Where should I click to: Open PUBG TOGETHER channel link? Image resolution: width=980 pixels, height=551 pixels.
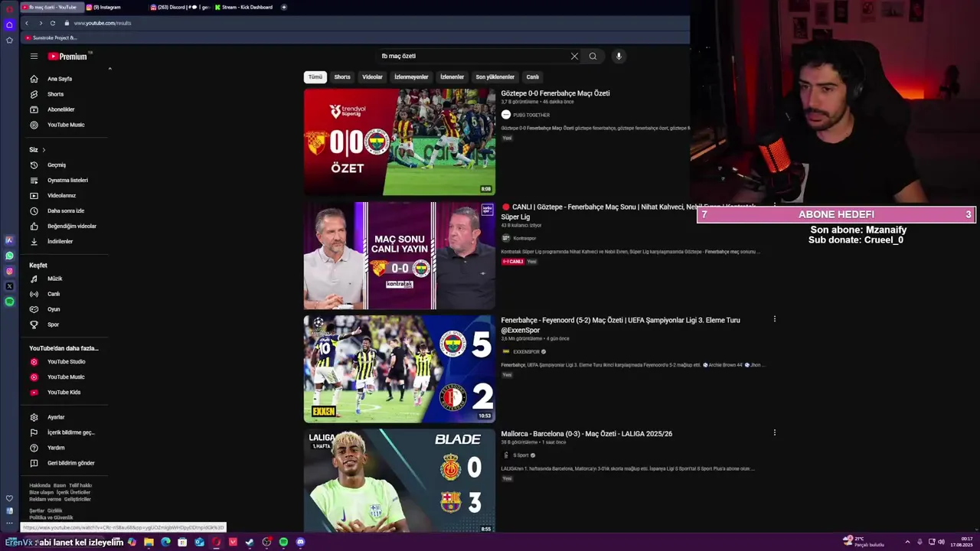pos(531,115)
